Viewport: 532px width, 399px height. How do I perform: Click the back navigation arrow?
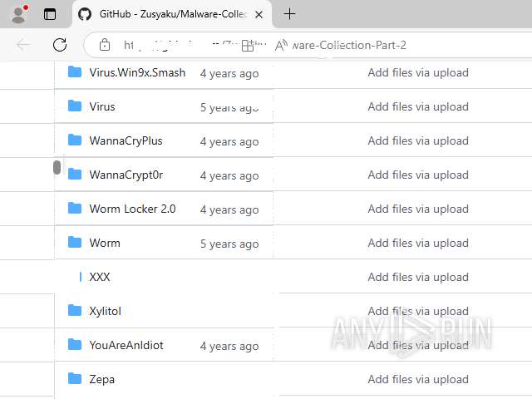(23, 45)
